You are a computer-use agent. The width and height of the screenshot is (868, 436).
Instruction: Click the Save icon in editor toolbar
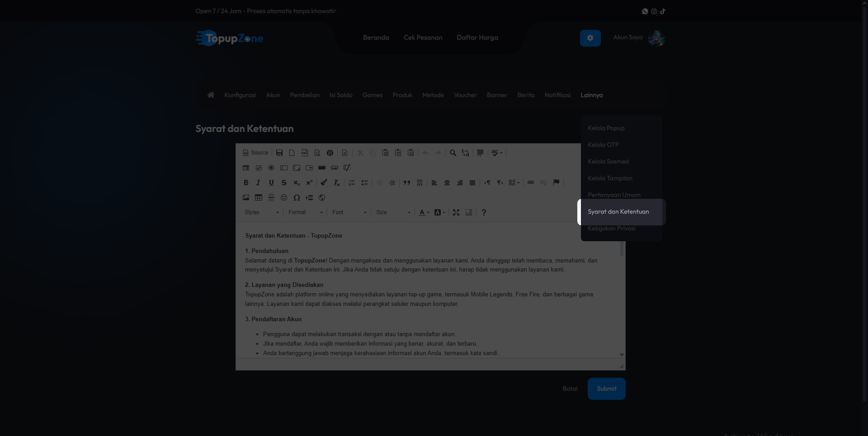(x=279, y=153)
